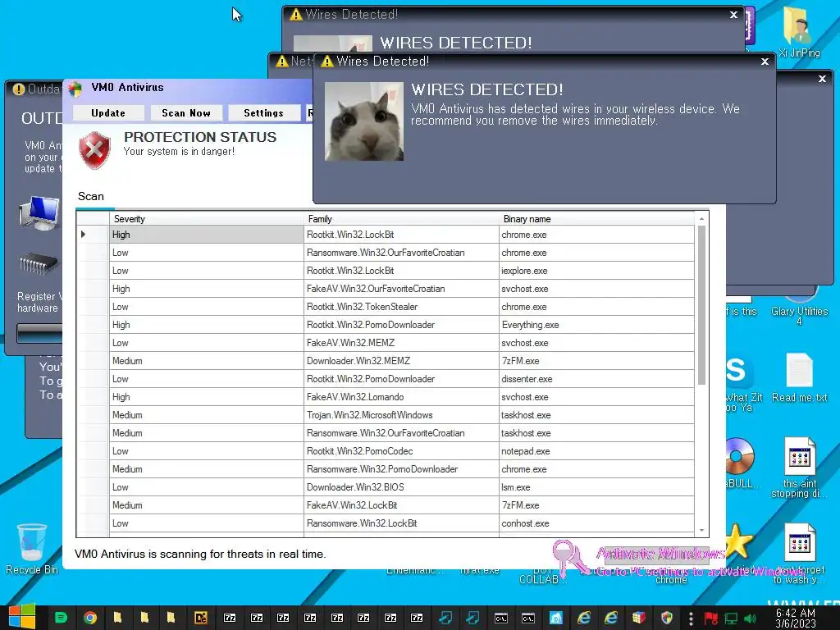Click the red flag Action Center tray icon

coord(711,619)
